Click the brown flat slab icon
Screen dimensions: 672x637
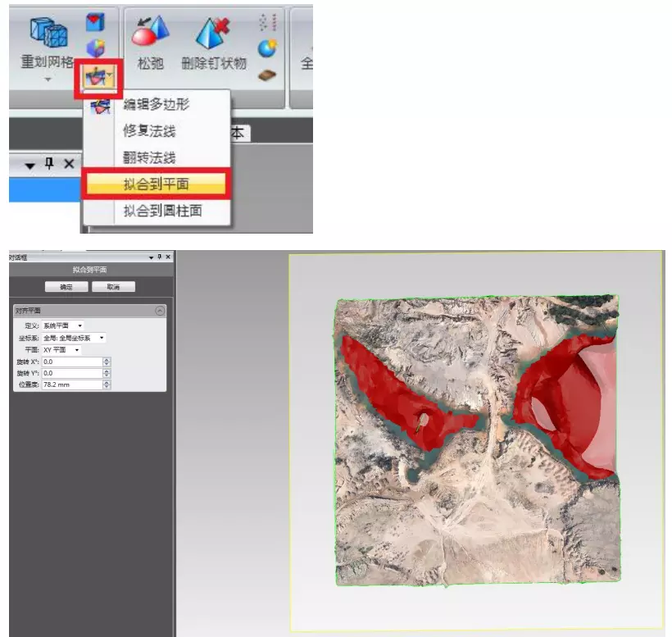[267, 75]
